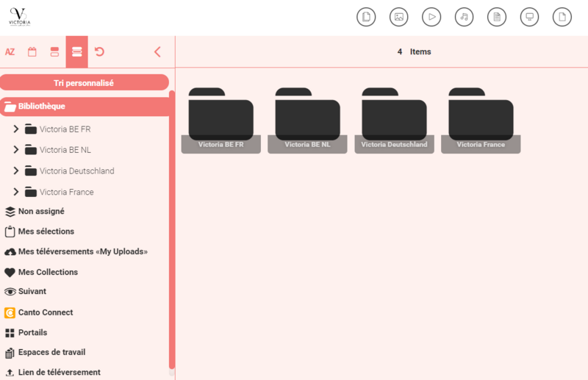The width and height of the screenshot is (588, 380).
Task: Click the Tri personnalisé button
Action: 84,83
